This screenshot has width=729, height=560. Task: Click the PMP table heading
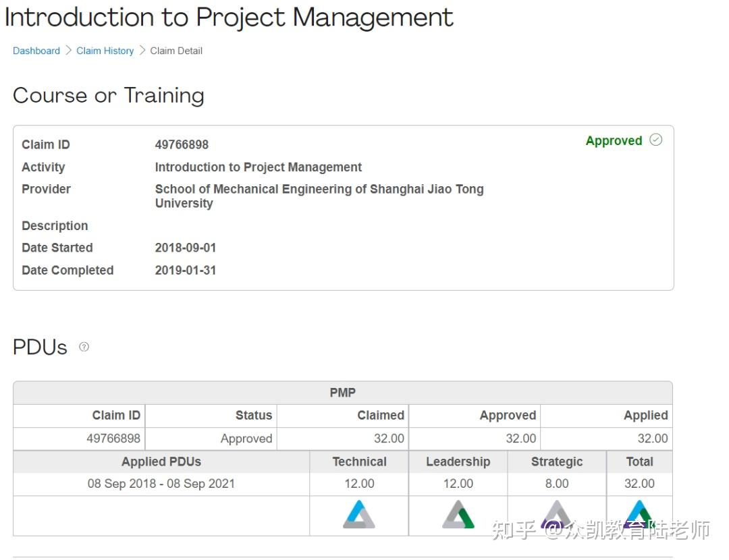(342, 393)
